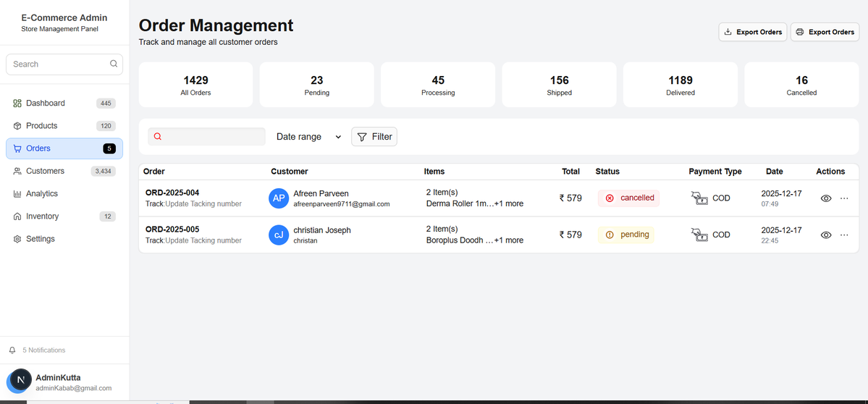Click the Filter button
This screenshot has width=868, height=404.
[x=374, y=137]
